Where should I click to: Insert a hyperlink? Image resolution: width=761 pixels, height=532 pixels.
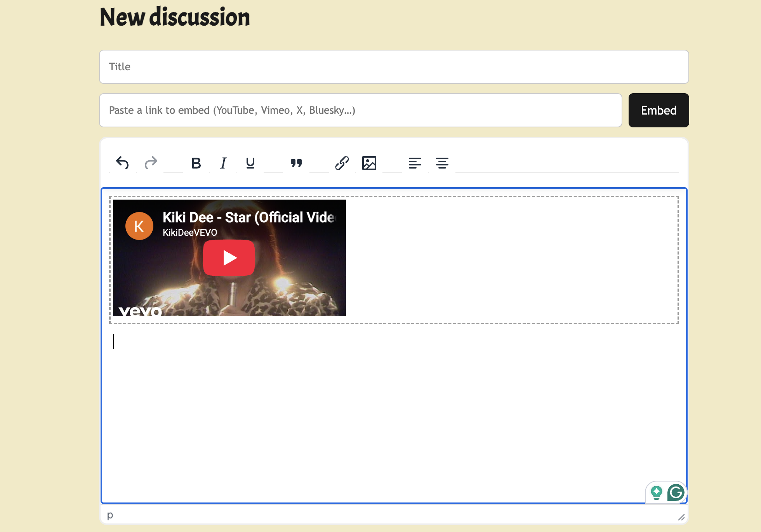coord(342,163)
